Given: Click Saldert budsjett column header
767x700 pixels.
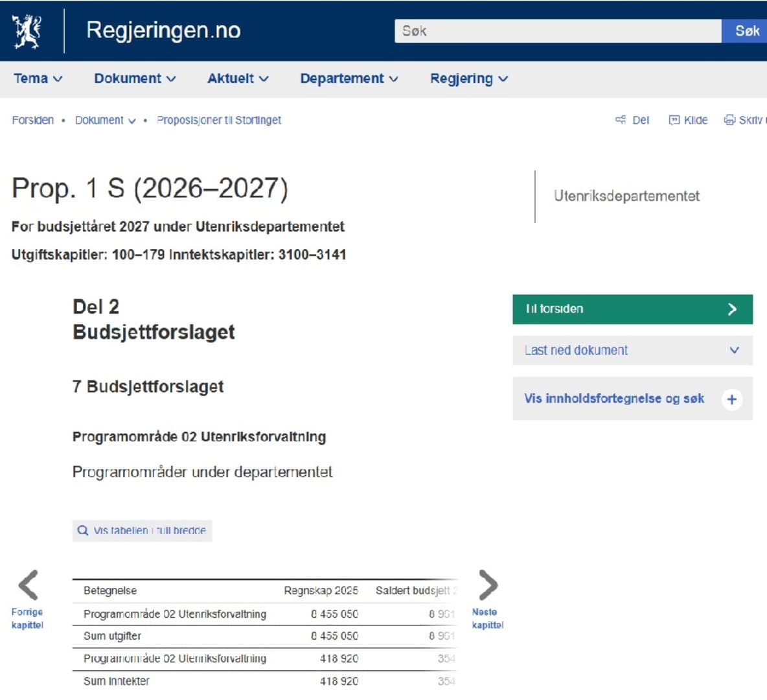Looking at the screenshot, I should pyautogui.click(x=415, y=590).
